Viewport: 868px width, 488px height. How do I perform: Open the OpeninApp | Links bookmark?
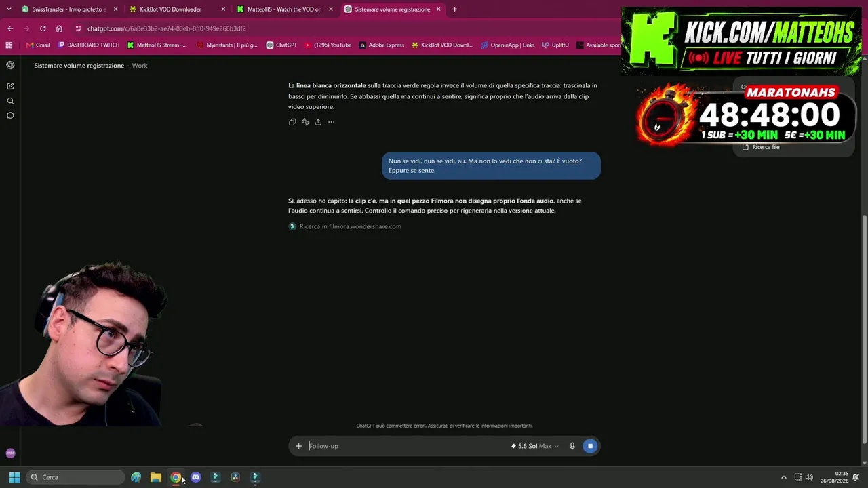[507, 45]
